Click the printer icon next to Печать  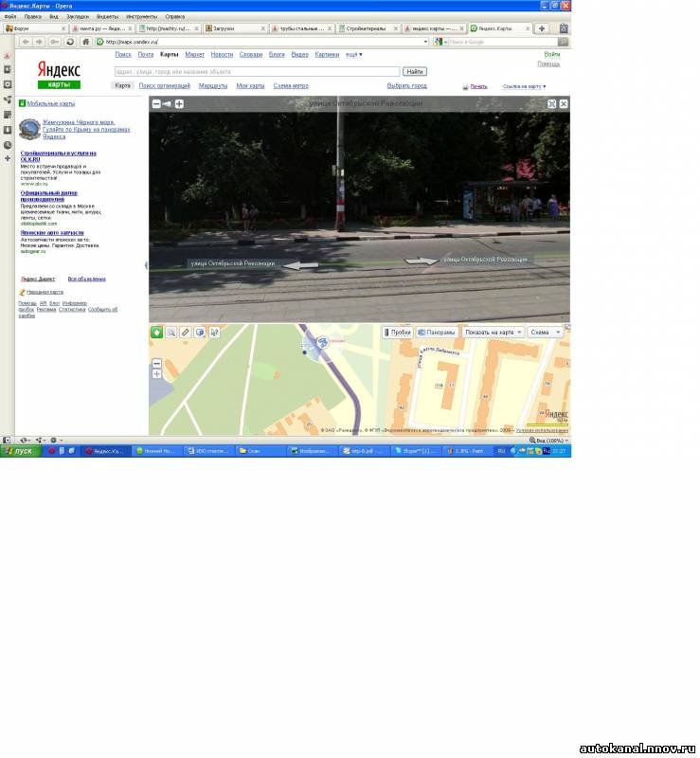465,87
